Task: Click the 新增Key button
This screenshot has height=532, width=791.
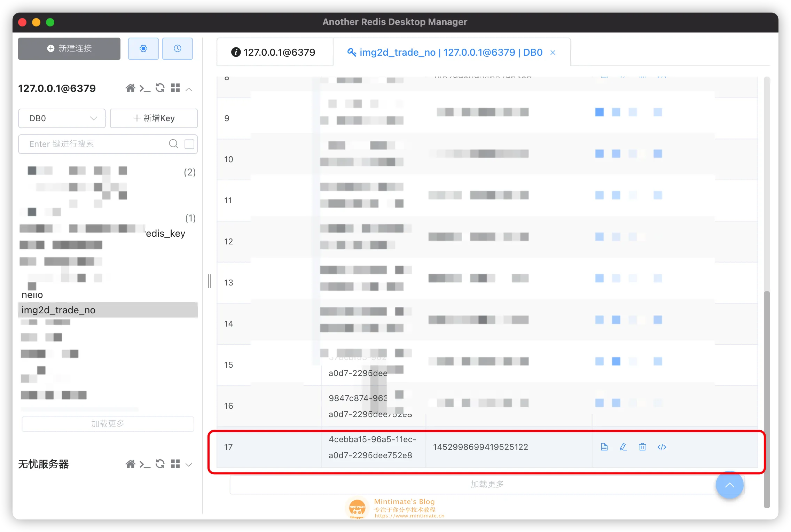Action: coord(154,118)
